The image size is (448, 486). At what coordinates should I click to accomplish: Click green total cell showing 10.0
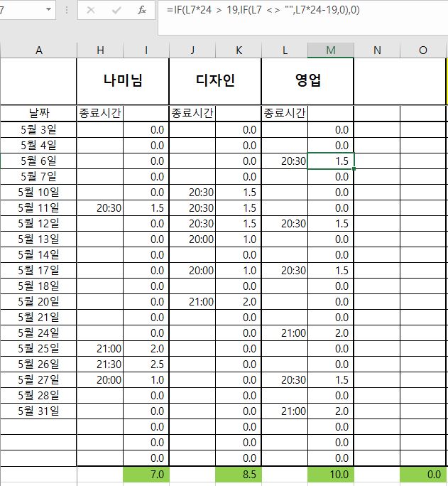point(331,475)
